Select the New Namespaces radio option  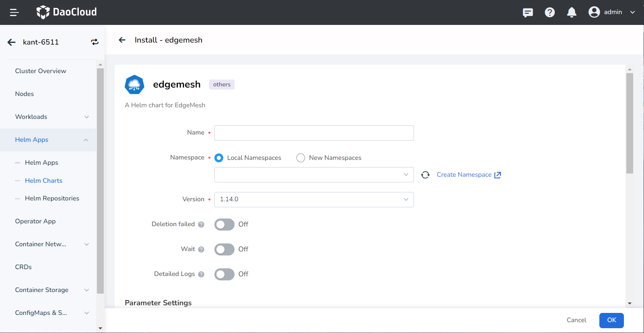coord(300,158)
